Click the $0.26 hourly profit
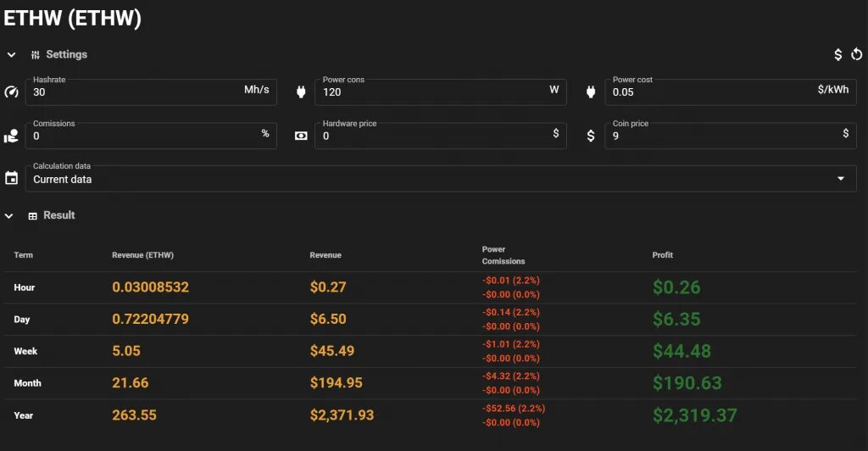868x451 pixels. 676,287
